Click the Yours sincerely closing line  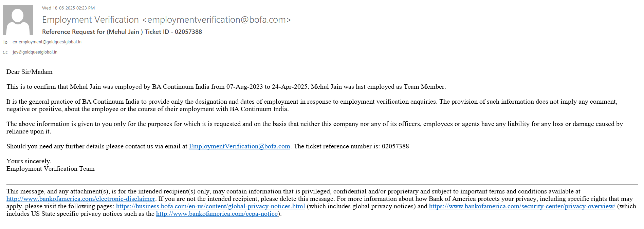tap(29, 161)
